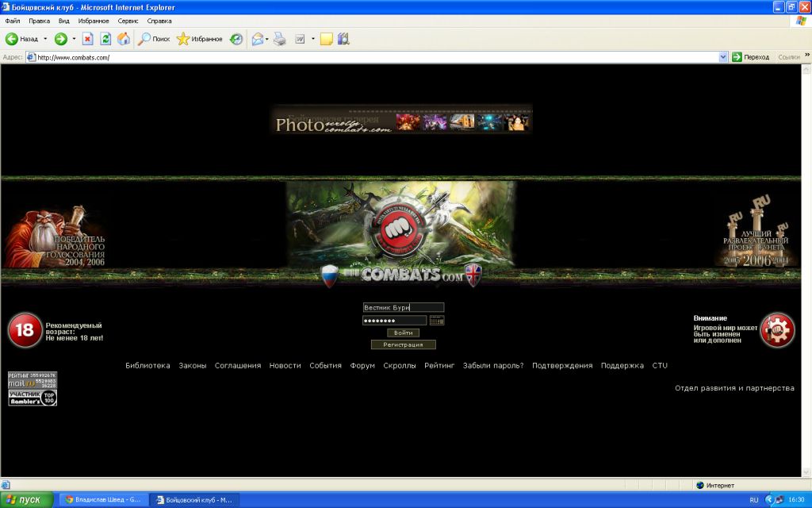Print the page using the printer icon

coord(280,39)
